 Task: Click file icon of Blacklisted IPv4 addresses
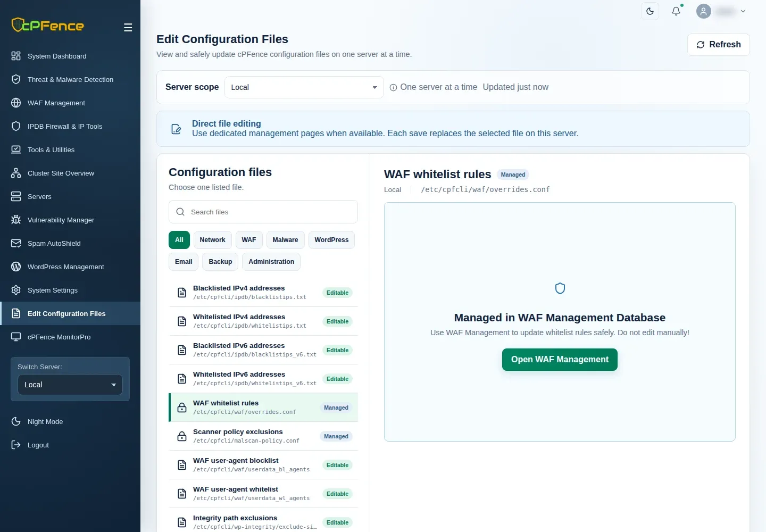[x=182, y=293]
